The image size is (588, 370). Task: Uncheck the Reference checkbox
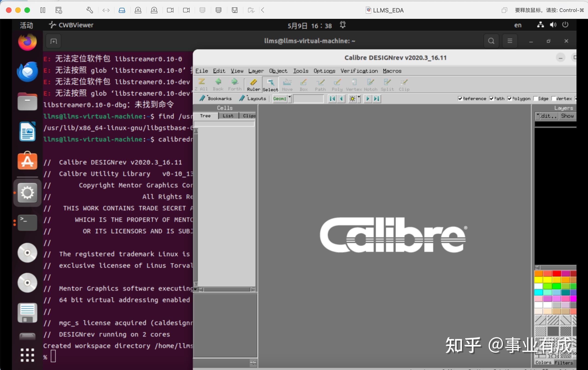pyautogui.click(x=461, y=98)
